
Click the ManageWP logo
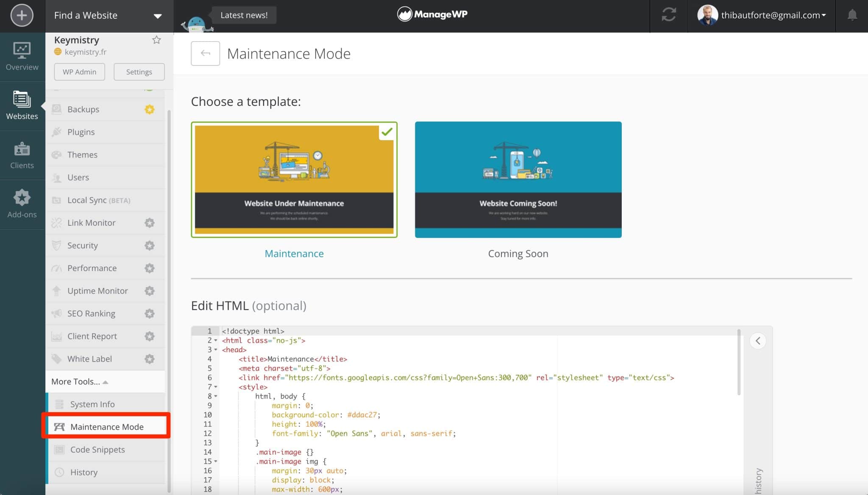click(432, 14)
